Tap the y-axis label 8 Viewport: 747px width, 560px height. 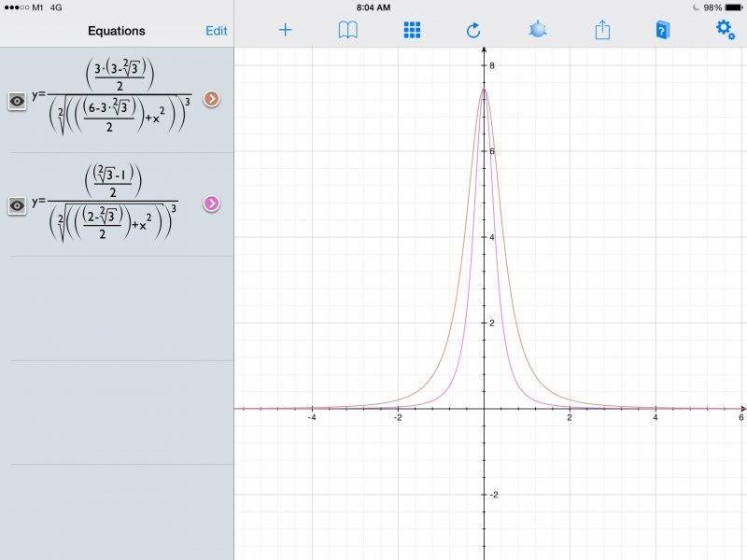[492, 65]
